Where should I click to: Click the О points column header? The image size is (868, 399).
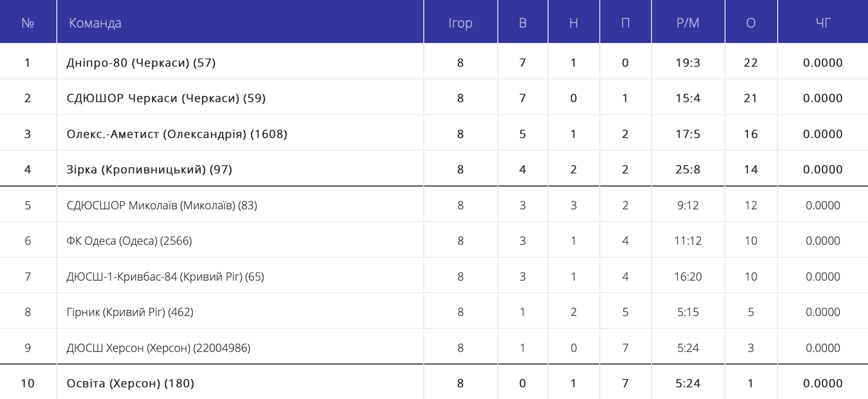(751, 23)
